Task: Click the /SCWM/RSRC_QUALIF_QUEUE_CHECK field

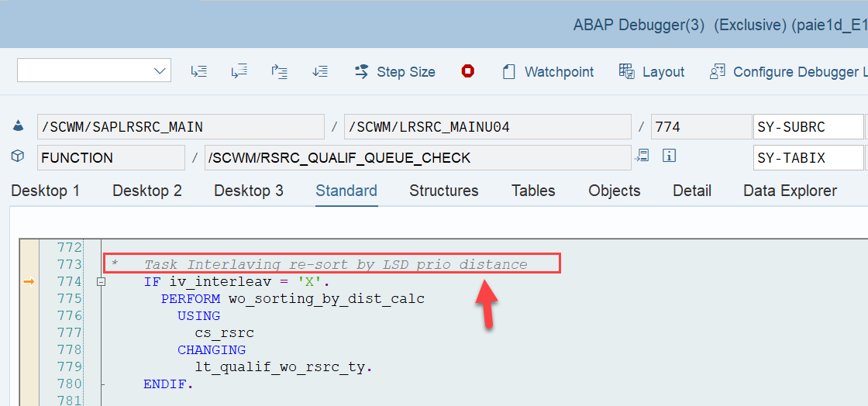Action: click(x=418, y=157)
